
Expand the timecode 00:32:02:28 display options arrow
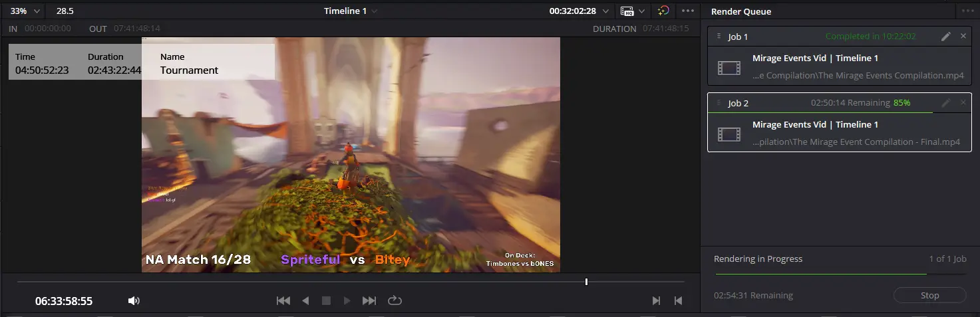tap(605, 11)
